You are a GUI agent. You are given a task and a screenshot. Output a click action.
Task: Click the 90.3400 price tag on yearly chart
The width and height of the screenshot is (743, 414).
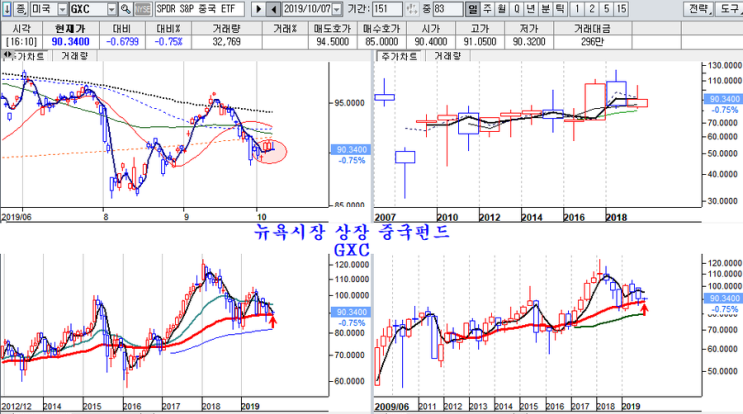pos(724,99)
